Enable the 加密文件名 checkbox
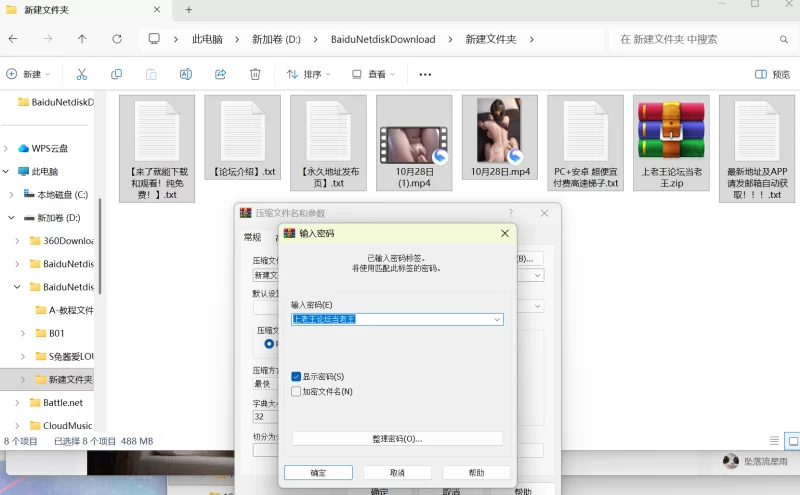The height and width of the screenshot is (495, 800). pos(296,391)
